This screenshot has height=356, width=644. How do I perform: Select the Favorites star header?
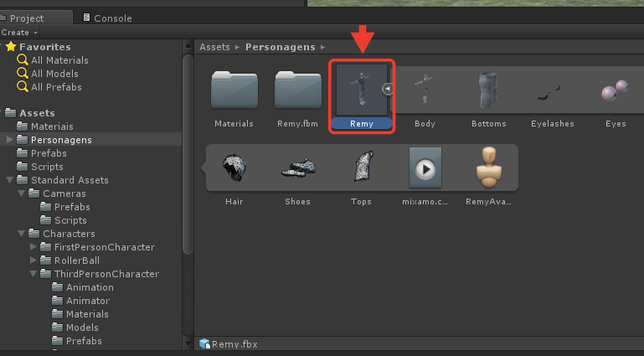pos(39,47)
